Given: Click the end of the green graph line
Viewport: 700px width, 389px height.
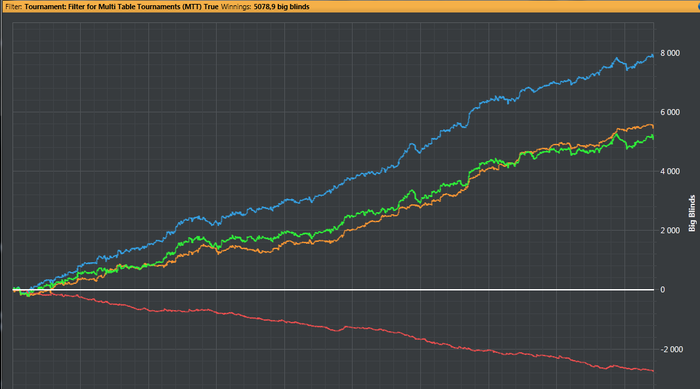Looking at the screenshot, I should pyautogui.click(x=653, y=138).
